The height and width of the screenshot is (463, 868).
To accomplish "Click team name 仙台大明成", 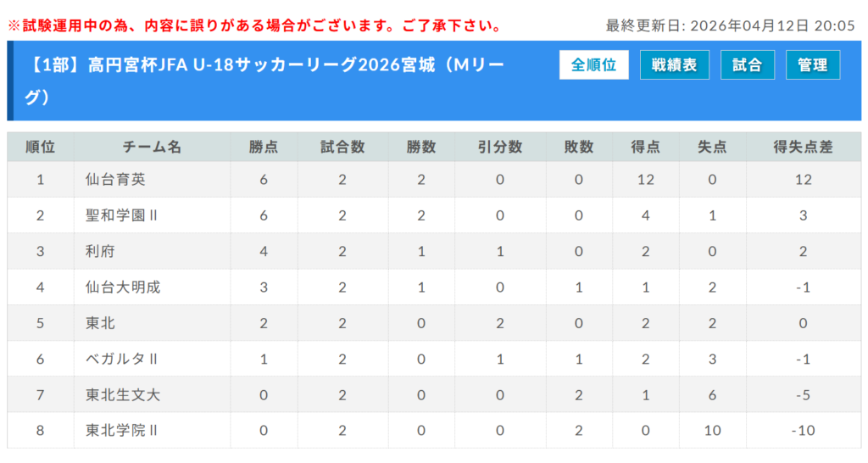I will click(122, 287).
